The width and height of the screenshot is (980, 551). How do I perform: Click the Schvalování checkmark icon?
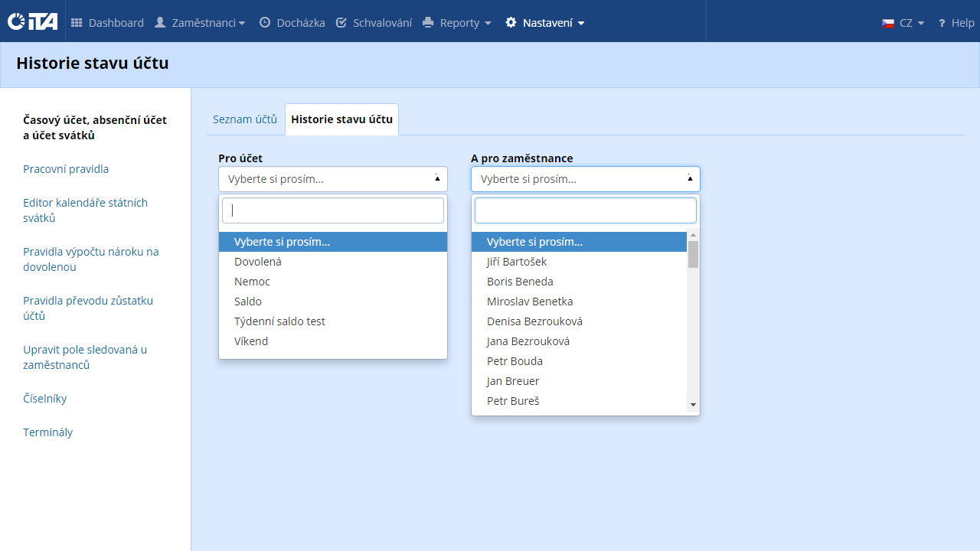pyautogui.click(x=341, y=23)
